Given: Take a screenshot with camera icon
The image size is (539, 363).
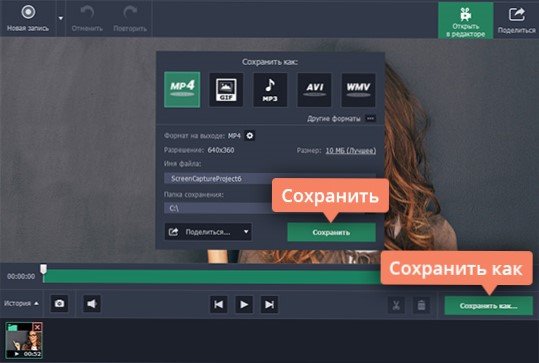Looking at the screenshot, I should 59,304.
